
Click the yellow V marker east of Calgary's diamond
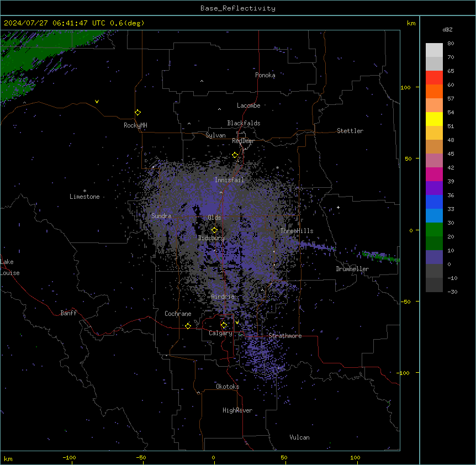point(237,323)
